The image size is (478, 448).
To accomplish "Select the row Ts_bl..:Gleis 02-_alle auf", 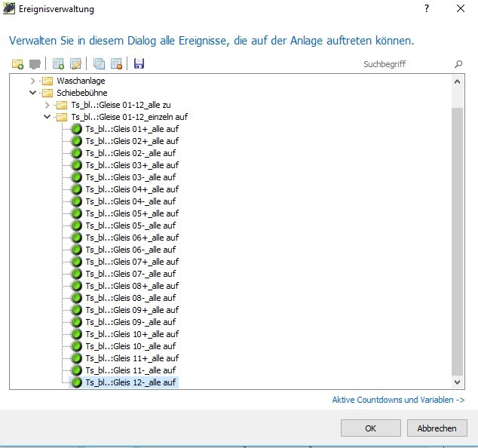I will coord(130,153).
